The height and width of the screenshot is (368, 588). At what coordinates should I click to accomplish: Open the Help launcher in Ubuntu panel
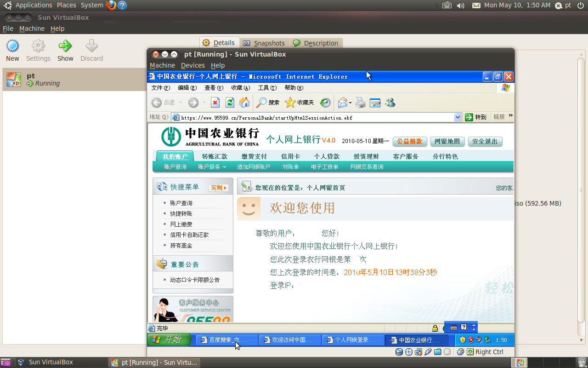[x=122, y=5]
